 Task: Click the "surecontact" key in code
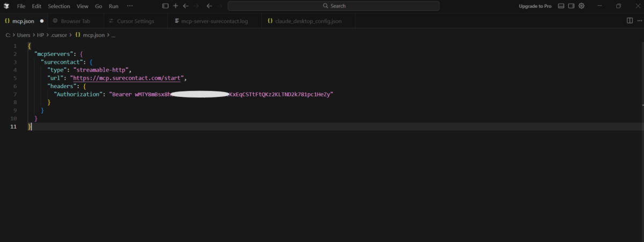click(63, 62)
